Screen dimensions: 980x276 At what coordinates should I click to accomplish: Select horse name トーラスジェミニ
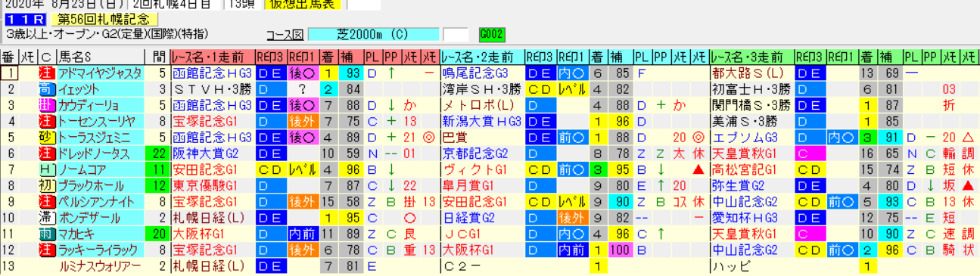[x=101, y=138]
